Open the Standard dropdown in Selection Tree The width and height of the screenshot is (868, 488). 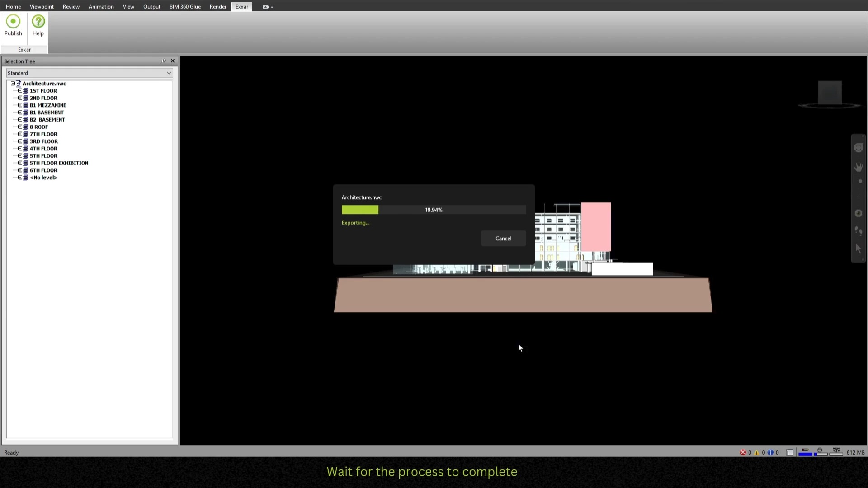pos(169,73)
